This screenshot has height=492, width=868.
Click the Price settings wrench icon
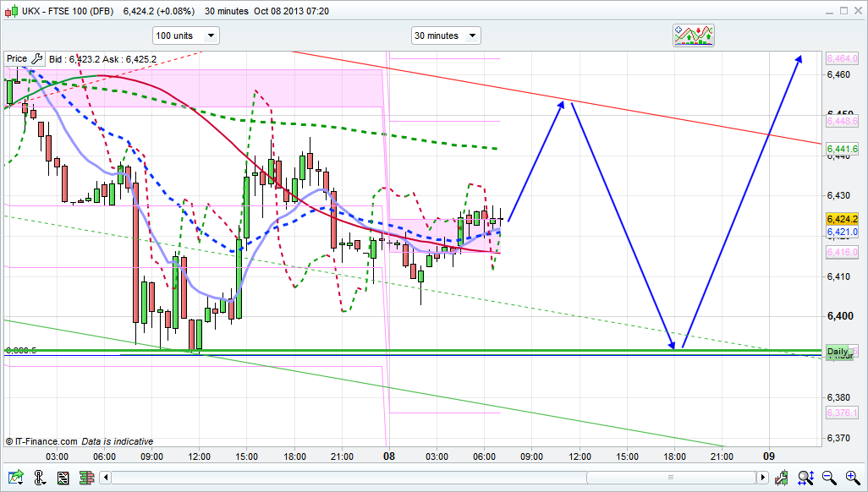tap(37, 58)
